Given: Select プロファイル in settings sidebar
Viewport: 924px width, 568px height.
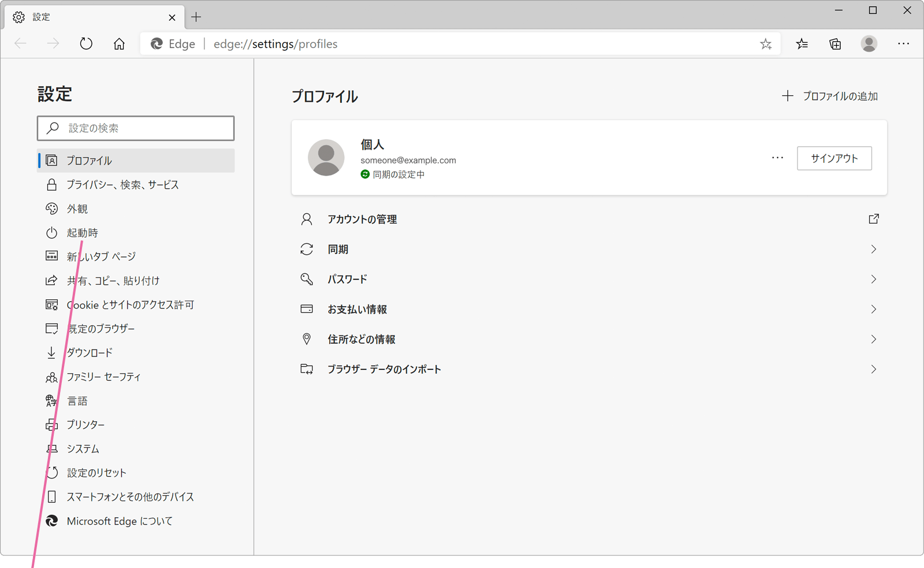Looking at the screenshot, I should tap(136, 161).
